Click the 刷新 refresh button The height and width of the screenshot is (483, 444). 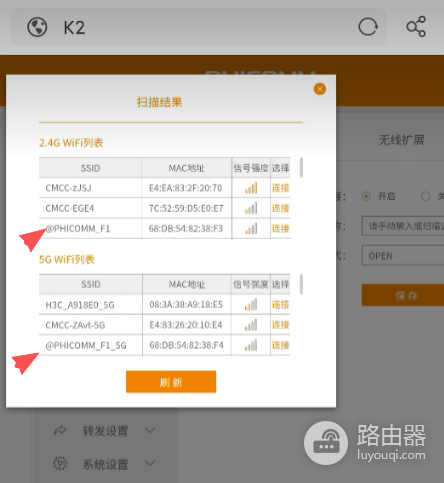click(x=171, y=382)
